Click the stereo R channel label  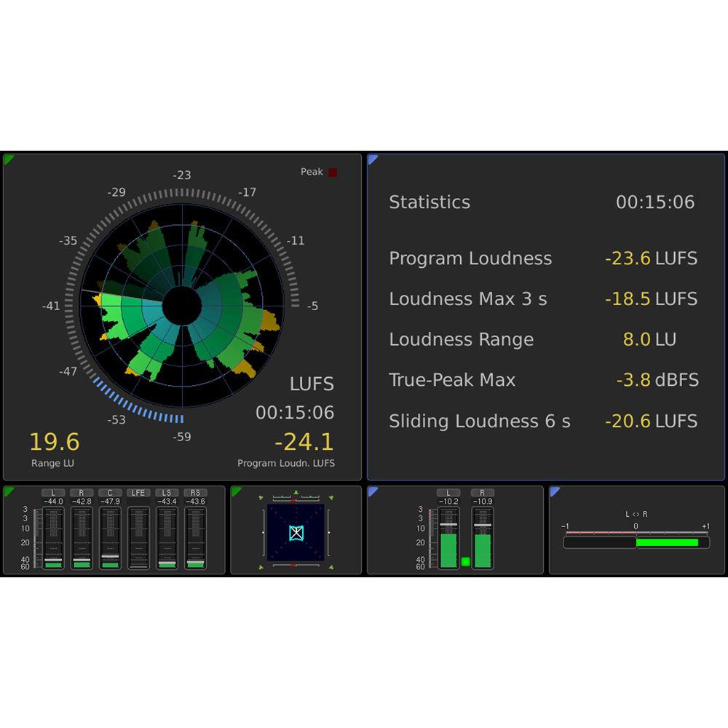coord(482,493)
